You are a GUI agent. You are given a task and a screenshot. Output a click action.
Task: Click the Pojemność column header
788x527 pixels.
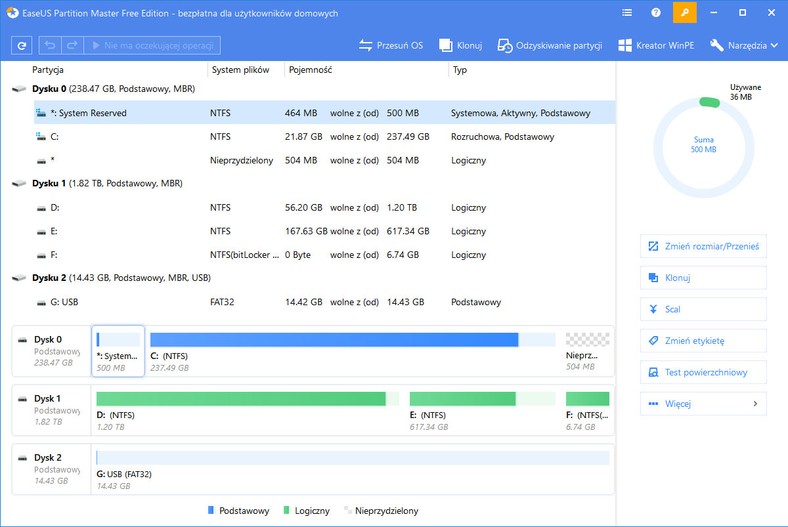[x=310, y=70]
